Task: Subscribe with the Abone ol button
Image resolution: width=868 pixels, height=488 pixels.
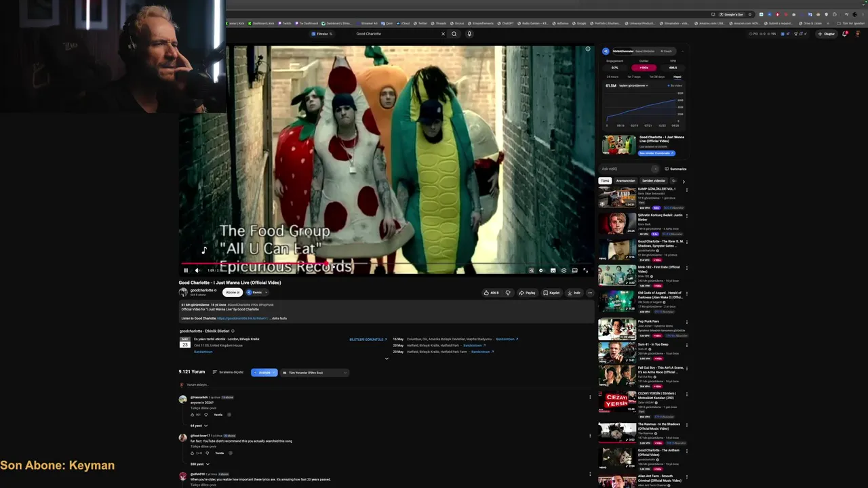Action: pos(233,292)
